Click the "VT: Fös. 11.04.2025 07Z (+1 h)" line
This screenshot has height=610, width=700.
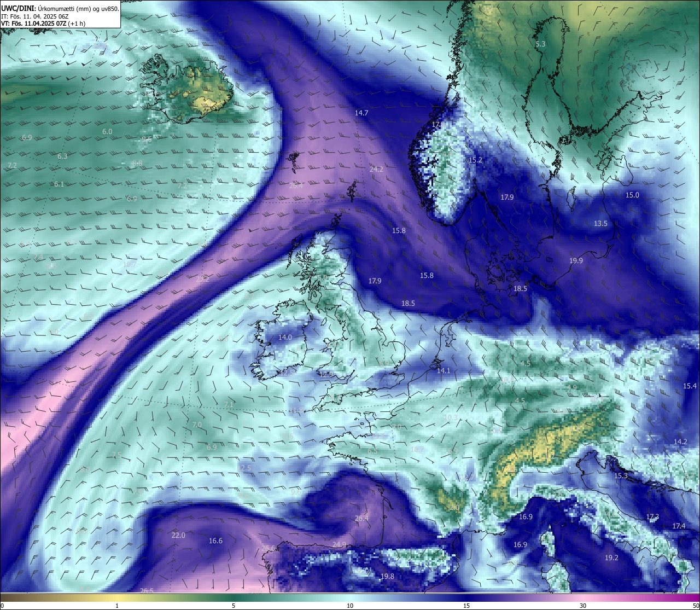click(x=43, y=24)
